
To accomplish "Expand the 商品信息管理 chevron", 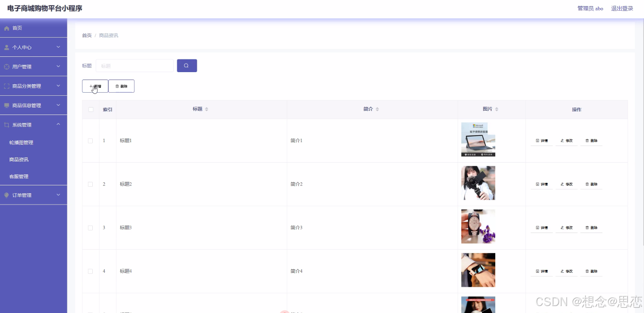I will (x=58, y=105).
